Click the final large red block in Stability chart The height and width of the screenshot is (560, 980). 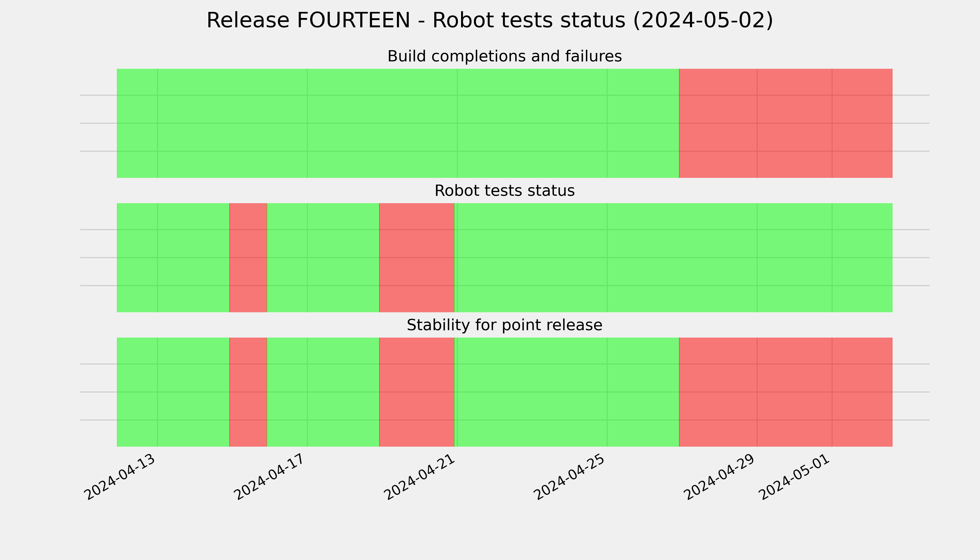coord(786,392)
